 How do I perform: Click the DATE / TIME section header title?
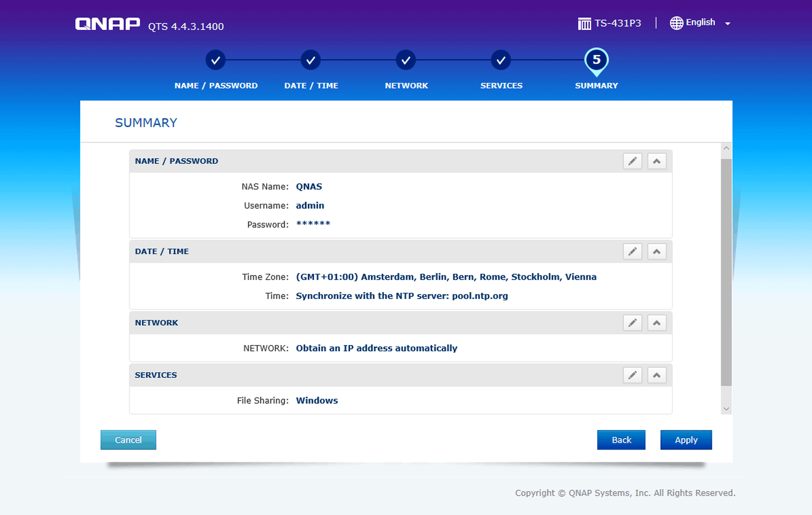click(x=162, y=251)
